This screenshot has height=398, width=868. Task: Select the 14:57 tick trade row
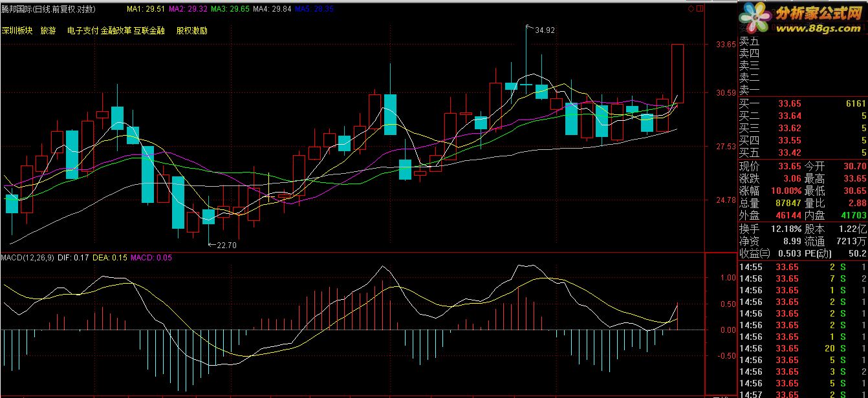803,394
